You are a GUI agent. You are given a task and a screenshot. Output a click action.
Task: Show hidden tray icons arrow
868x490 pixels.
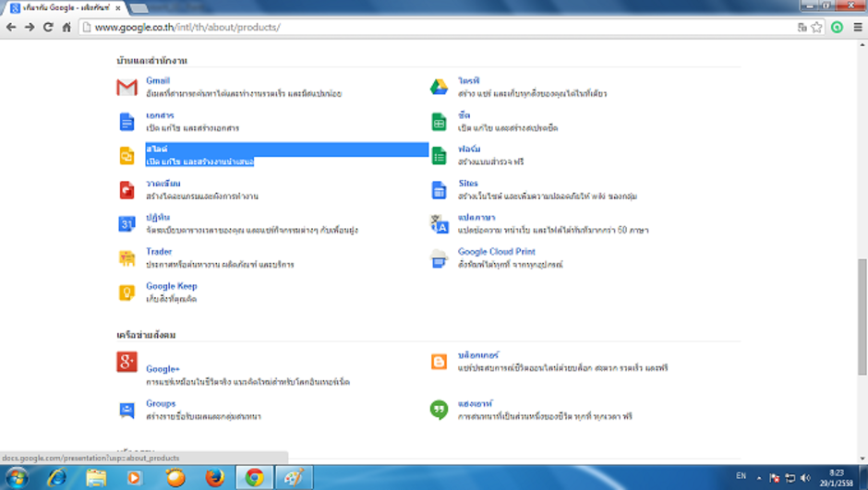pyautogui.click(x=759, y=478)
